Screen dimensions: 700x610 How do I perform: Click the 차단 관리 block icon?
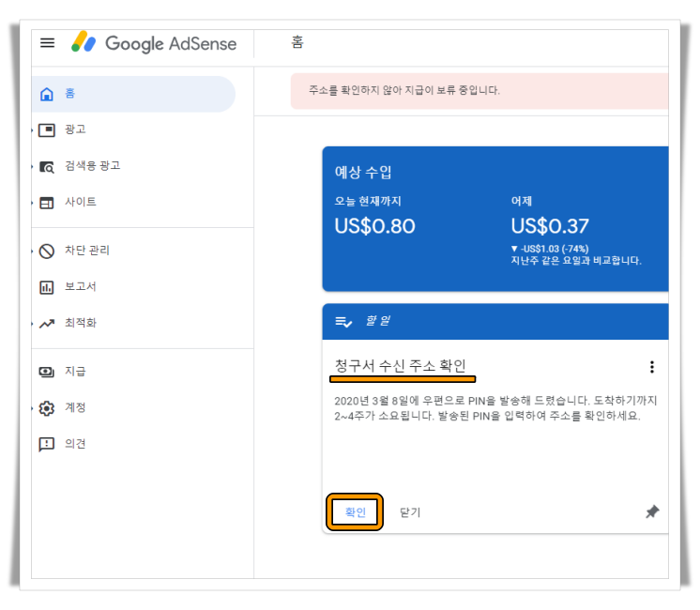pyautogui.click(x=47, y=251)
